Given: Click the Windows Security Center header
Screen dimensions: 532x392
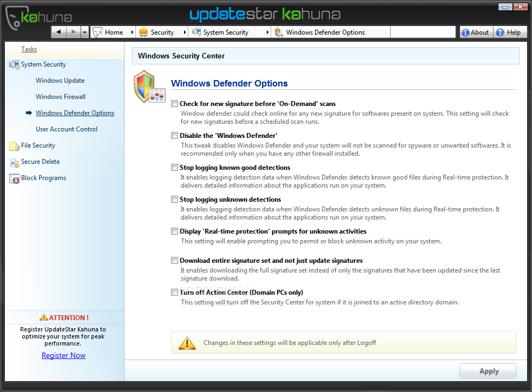Looking at the screenshot, I should point(181,56).
